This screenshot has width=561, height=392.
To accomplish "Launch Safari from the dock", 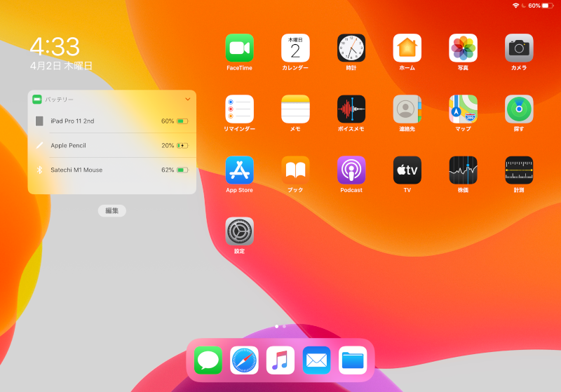I will [244, 360].
